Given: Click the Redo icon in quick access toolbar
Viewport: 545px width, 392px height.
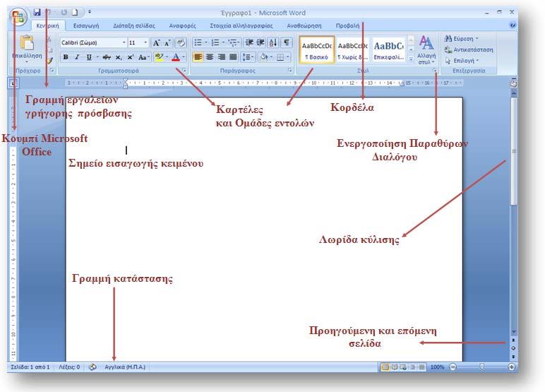Looking at the screenshot, I should (x=64, y=13).
